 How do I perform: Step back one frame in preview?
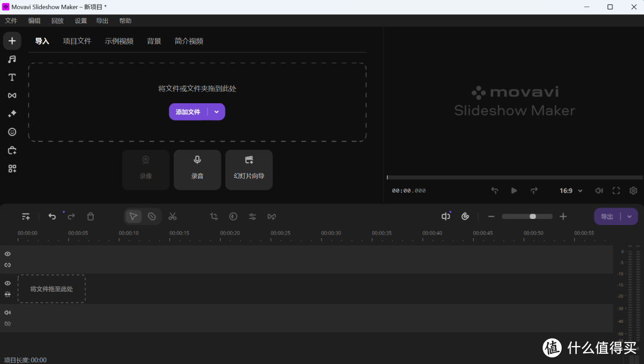pos(494,190)
